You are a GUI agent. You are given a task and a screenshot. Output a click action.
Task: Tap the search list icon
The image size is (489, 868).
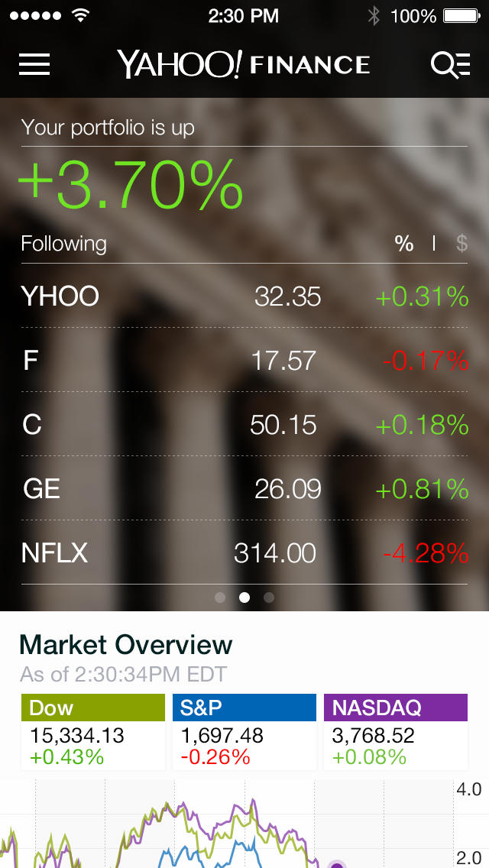click(x=450, y=65)
